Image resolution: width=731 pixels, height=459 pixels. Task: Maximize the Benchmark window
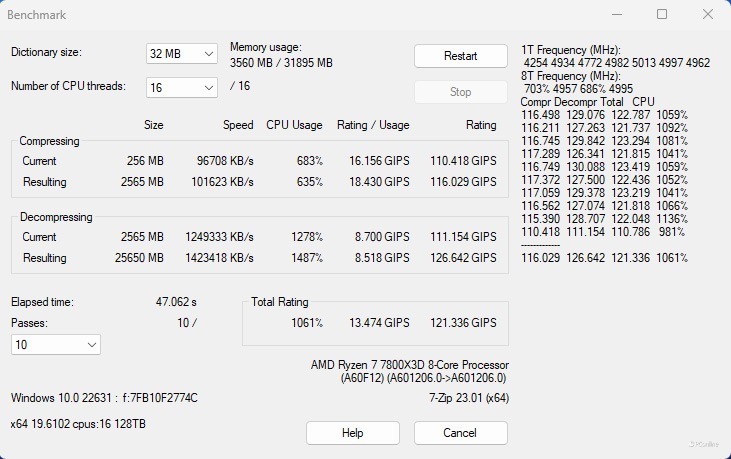point(662,15)
